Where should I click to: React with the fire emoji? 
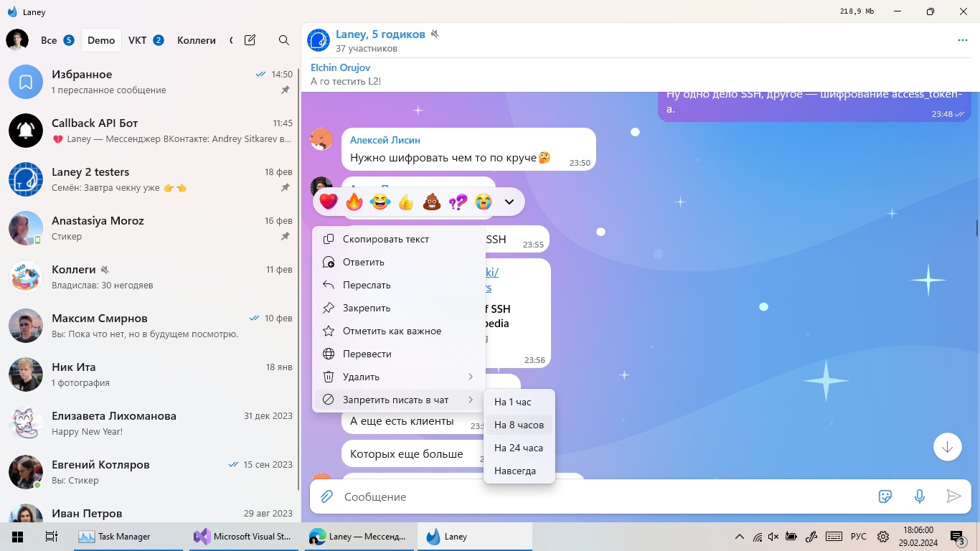(354, 202)
